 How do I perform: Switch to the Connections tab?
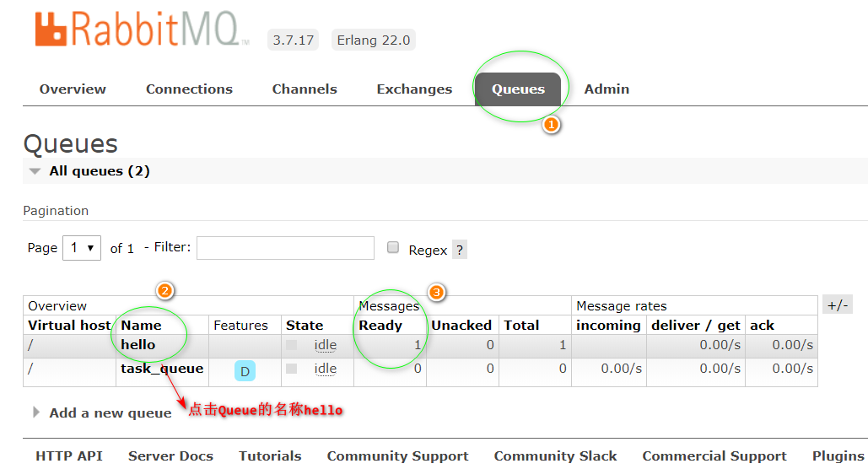point(189,89)
